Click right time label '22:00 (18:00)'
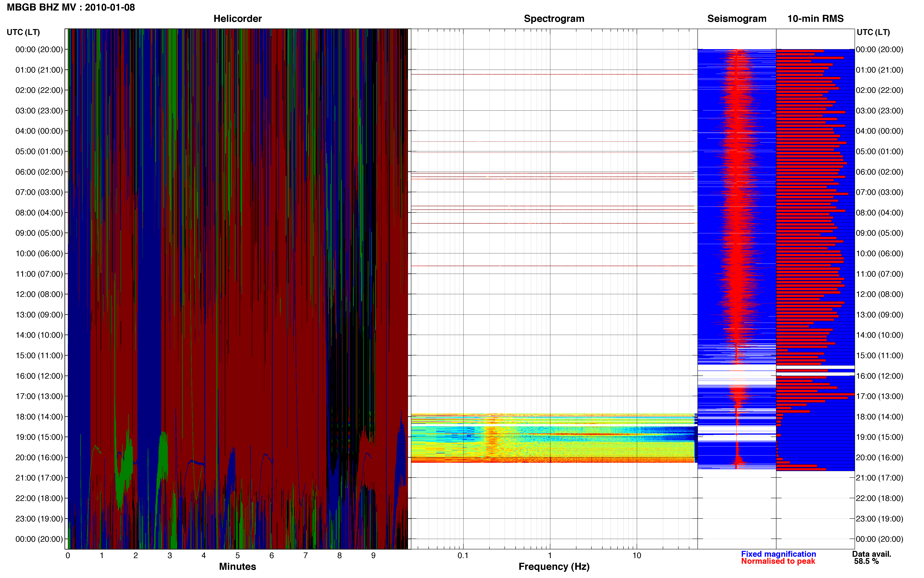The image size is (924, 578). [x=879, y=498]
